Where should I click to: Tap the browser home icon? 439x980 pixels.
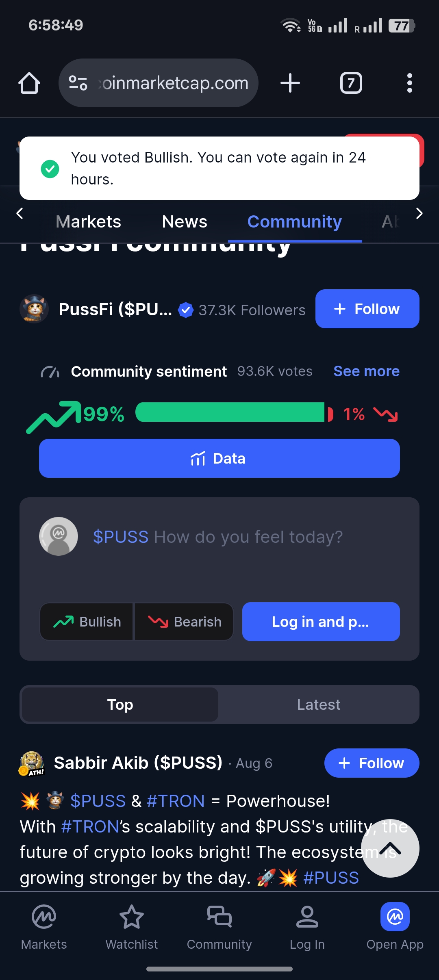click(29, 83)
